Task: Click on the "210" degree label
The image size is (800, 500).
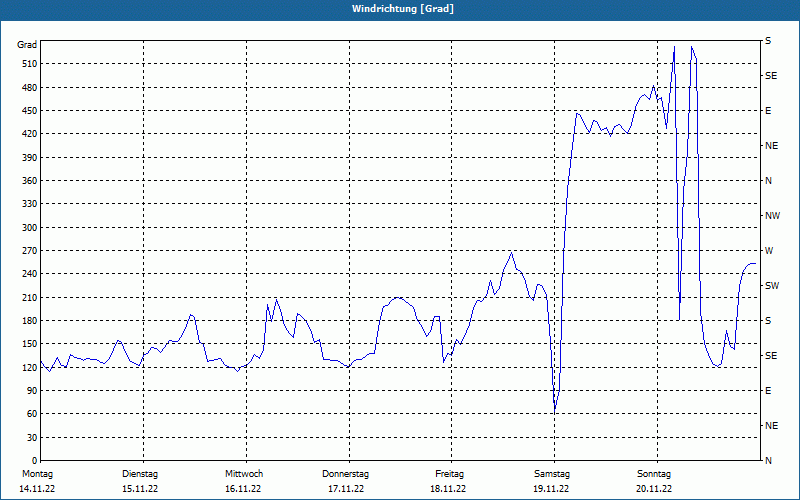Action: pos(29,297)
